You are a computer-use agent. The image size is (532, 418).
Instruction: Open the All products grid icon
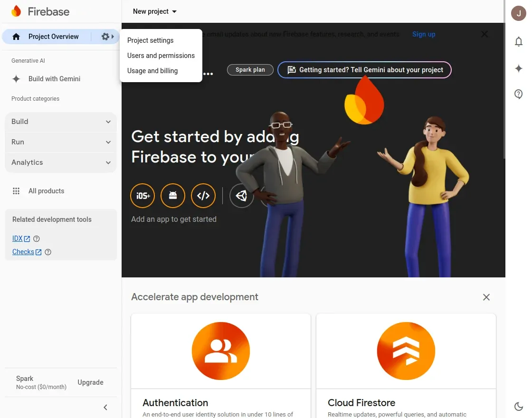click(16, 191)
